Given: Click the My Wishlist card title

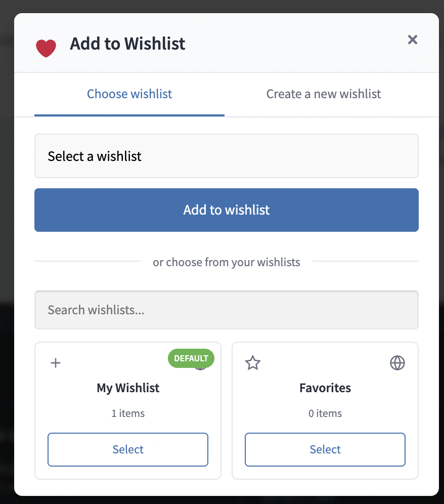Looking at the screenshot, I should [x=127, y=388].
